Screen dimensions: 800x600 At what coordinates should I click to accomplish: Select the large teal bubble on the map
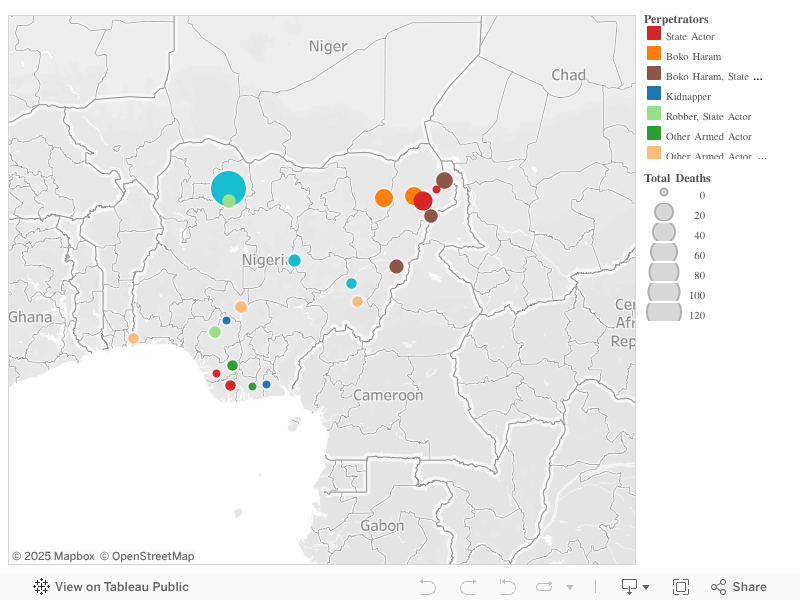point(230,188)
